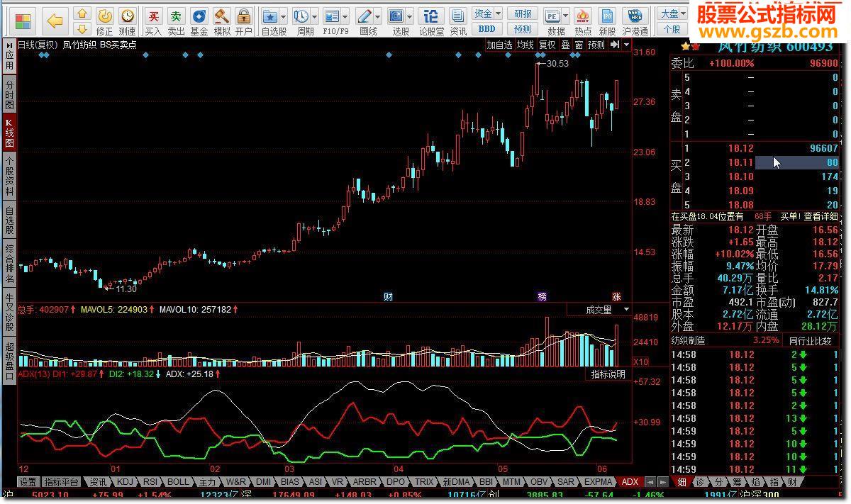The height and width of the screenshot is (504, 851).
Task: Switch to the BOLL indicator tab
Action: [x=178, y=481]
